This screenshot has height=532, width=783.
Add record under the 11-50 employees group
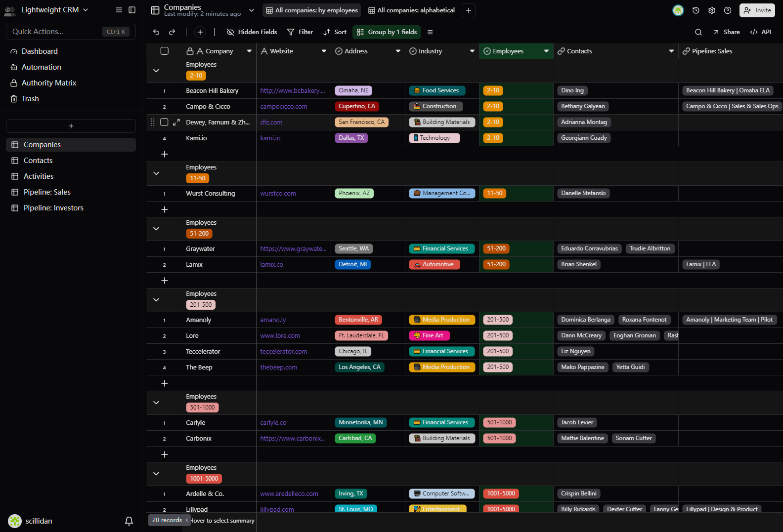(x=165, y=209)
